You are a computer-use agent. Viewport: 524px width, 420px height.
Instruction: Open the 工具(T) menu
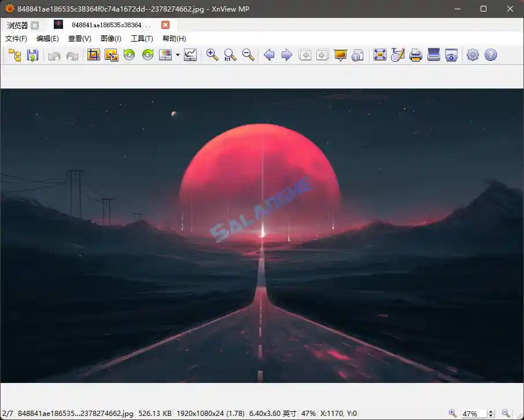tap(142, 38)
